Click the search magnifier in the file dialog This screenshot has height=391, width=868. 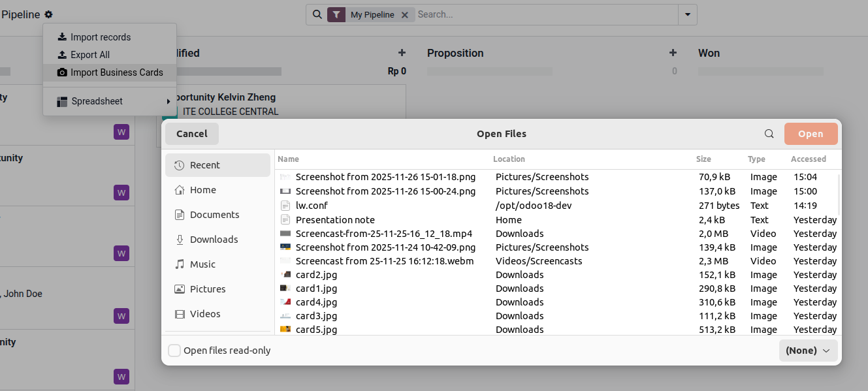click(x=769, y=134)
